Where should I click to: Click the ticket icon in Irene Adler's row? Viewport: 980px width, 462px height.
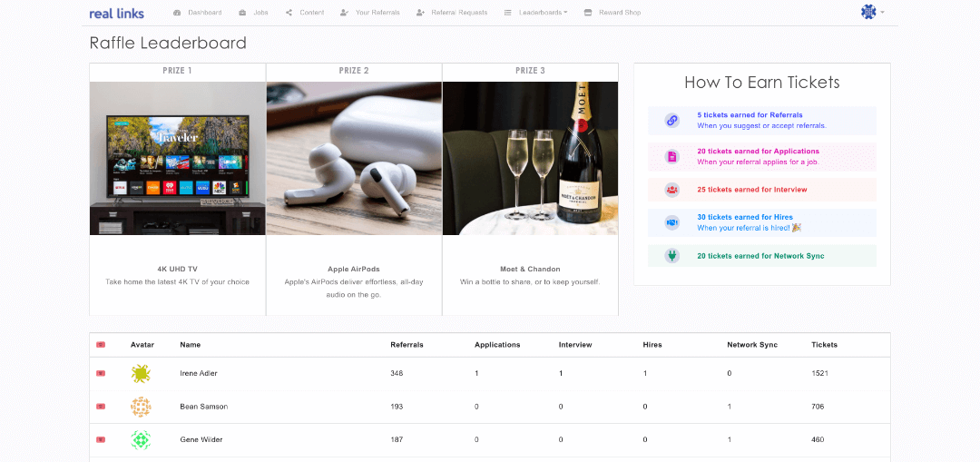pos(101,373)
